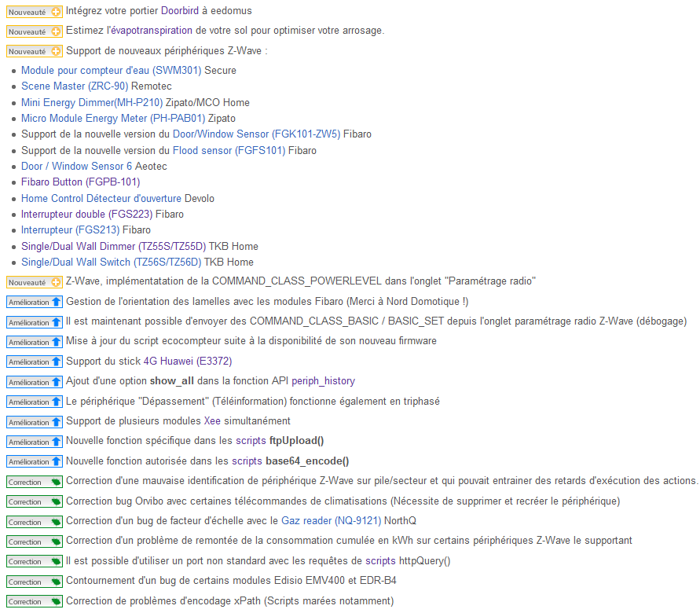
Task: Open Single/Dual Wall Dimmer (TZ55S/TZ55D) link
Action: point(114,247)
